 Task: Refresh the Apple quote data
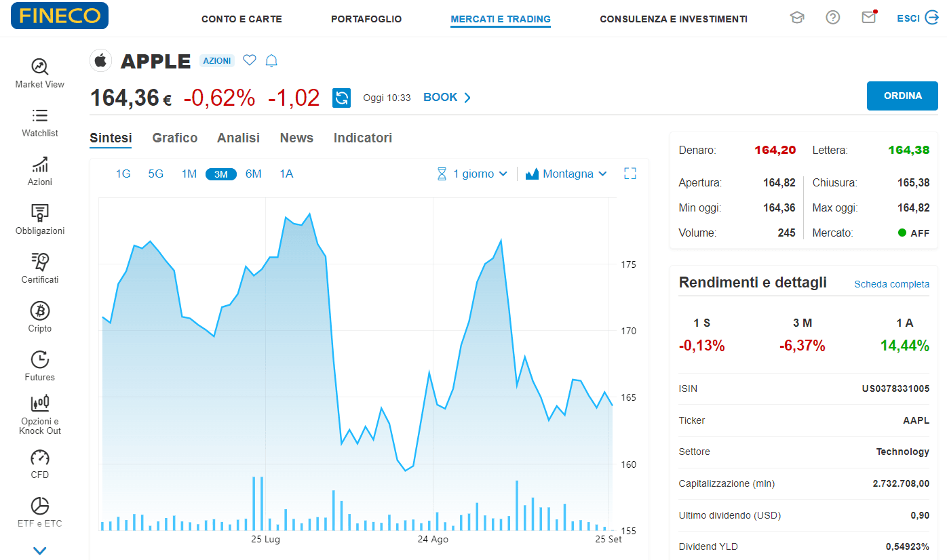(x=341, y=98)
